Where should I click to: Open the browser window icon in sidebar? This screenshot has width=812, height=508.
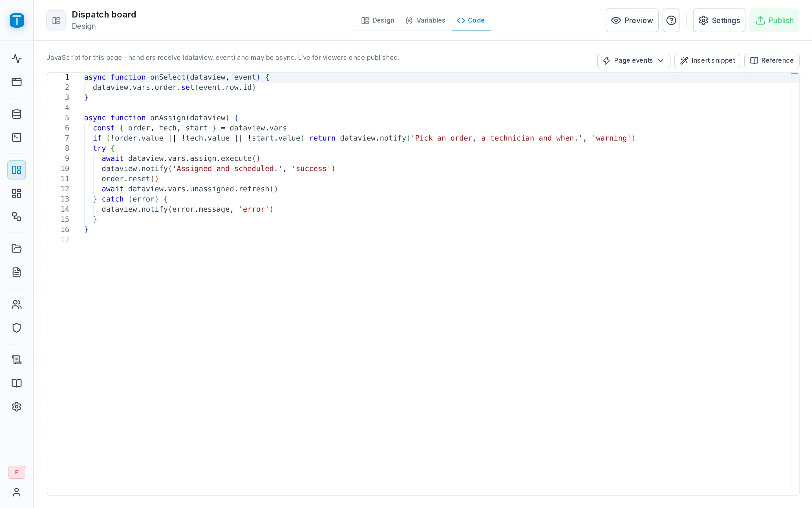tap(17, 82)
